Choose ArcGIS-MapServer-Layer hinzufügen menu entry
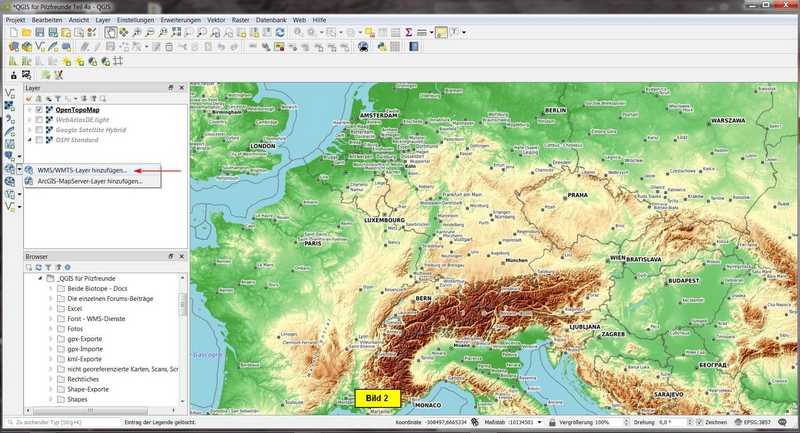 pos(92,181)
